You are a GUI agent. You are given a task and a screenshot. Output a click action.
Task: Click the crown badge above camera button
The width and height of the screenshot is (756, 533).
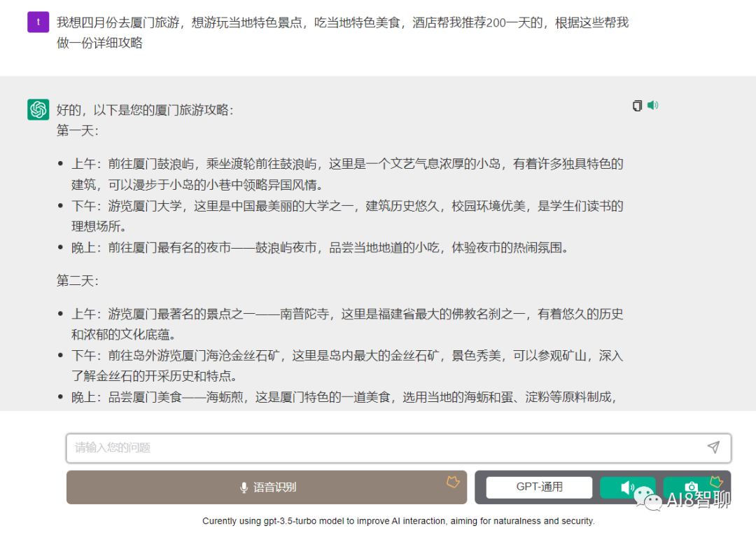[x=715, y=481]
